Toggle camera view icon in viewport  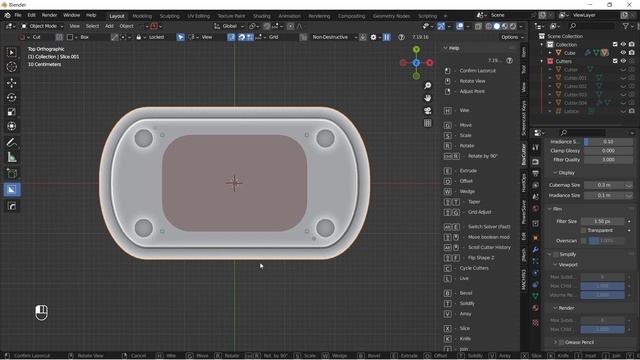pyautogui.click(x=427, y=111)
